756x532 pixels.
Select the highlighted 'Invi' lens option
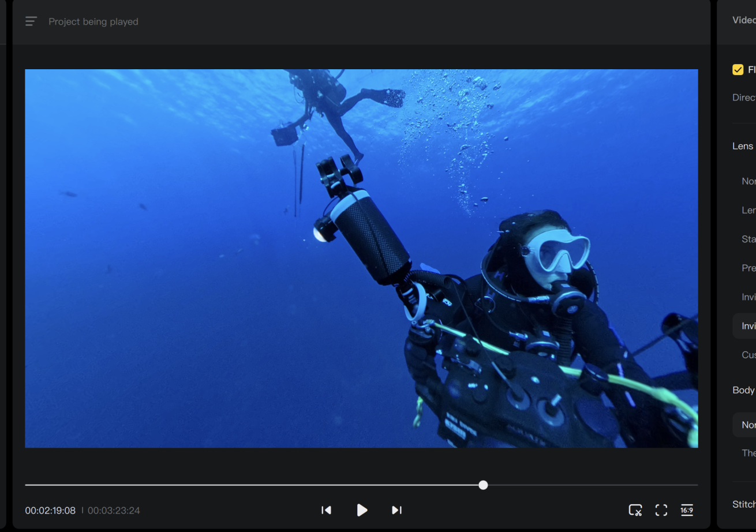click(x=748, y=326)
